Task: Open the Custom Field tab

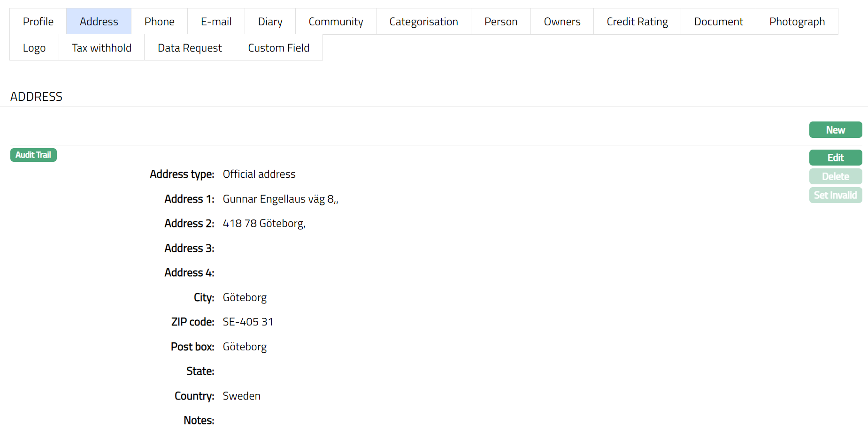Action: pos(278,48)
